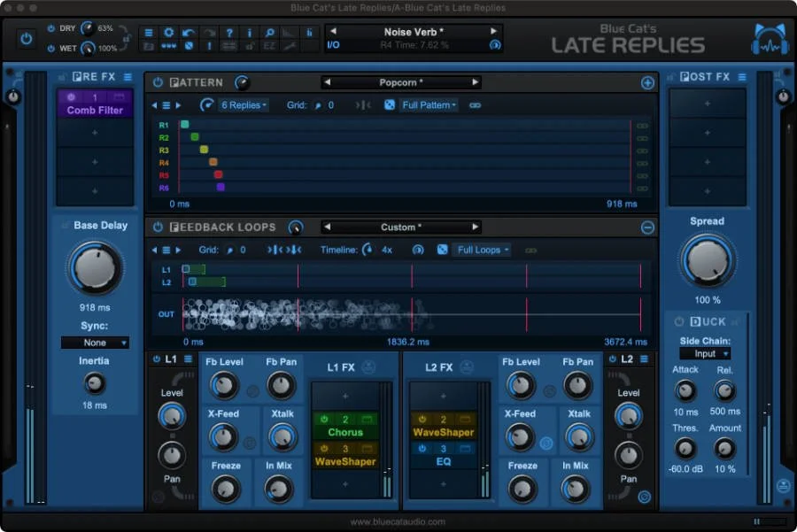The image size is (797, 532).
Task: Click the undo arrow in top toolbar
Action: [x=189, y=33]
